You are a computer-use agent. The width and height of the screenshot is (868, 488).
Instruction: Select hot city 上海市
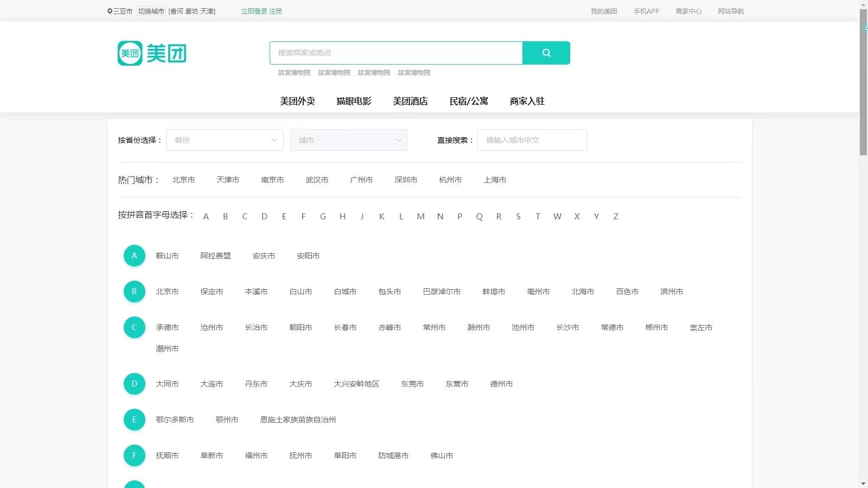495,180
